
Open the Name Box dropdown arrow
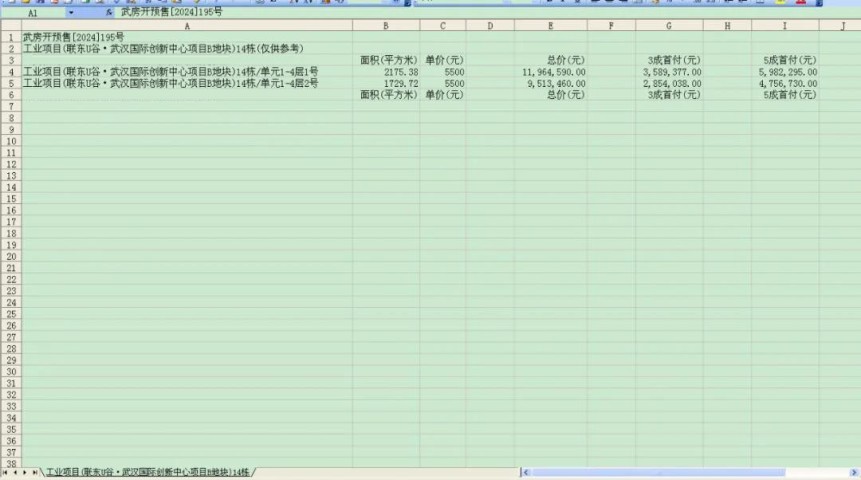pos(71,13)
